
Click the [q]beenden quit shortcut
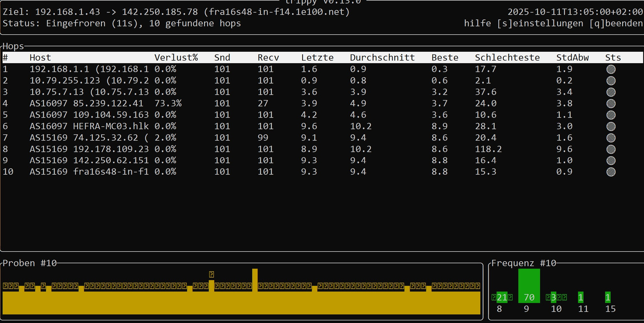click(616, 23)
